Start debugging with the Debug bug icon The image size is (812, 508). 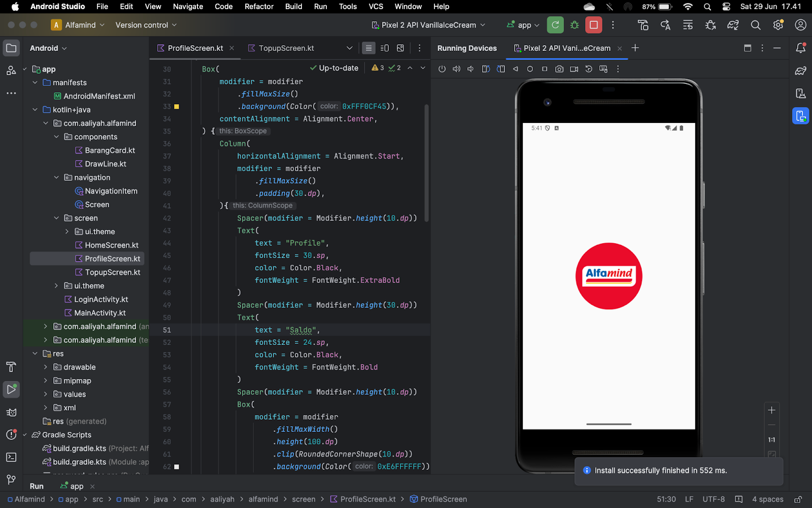(574, 25)
